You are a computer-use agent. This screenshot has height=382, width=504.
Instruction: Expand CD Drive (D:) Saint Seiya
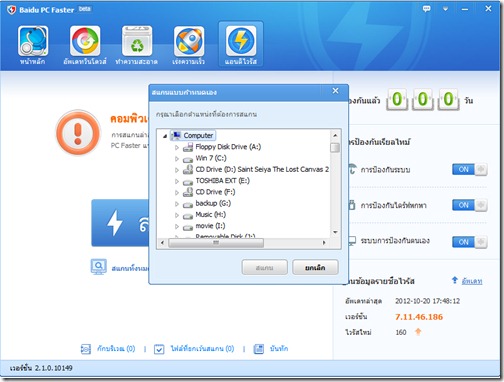(177, 170)
